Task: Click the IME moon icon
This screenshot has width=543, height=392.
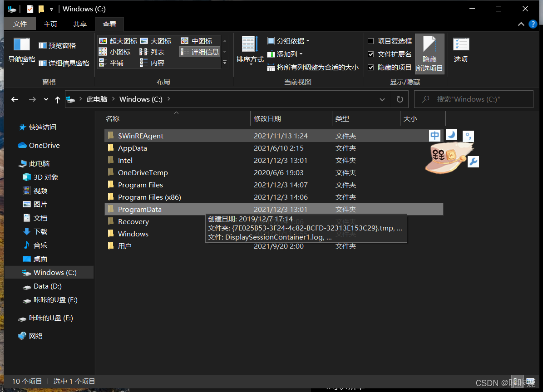Action: [451, 134]
